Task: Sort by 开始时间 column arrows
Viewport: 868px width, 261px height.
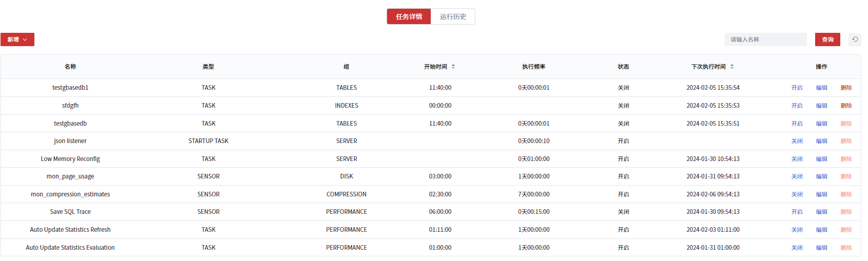Action: 453,67
